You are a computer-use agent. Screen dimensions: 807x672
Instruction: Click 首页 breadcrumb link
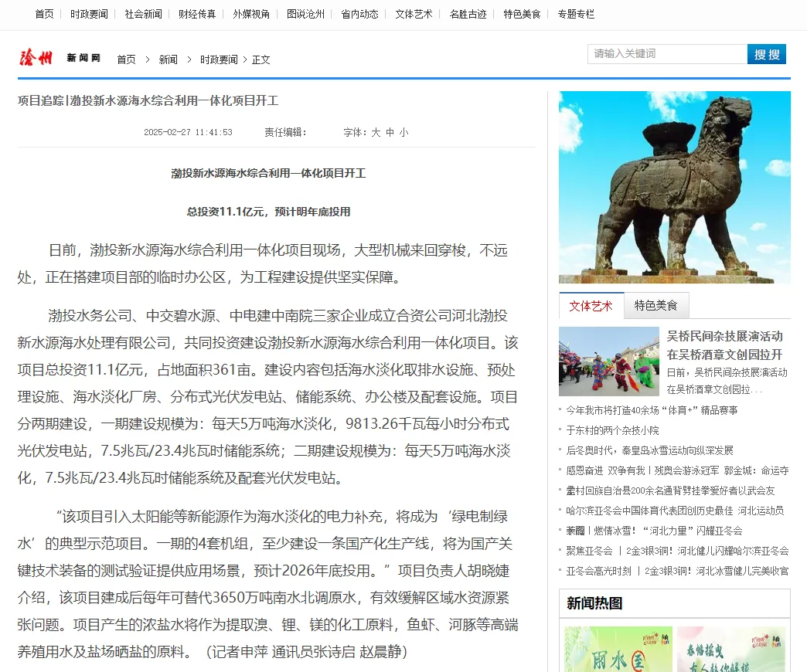pos(126,59)
